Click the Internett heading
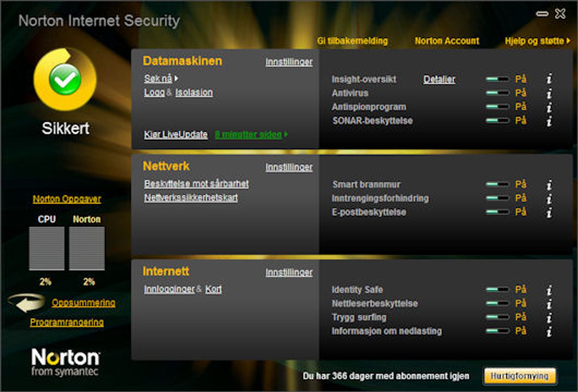 click(x=166, y=271)
